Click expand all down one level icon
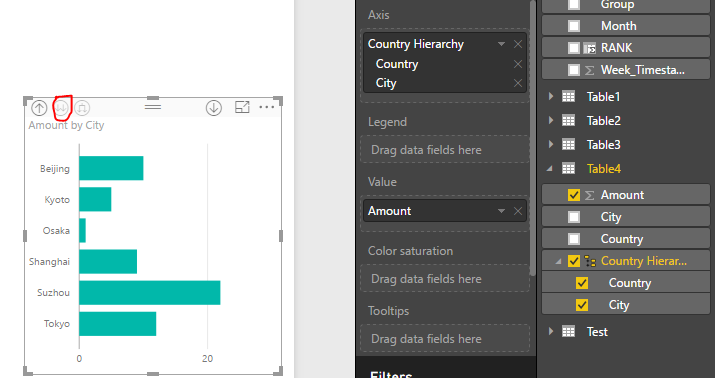 pyautogui.click(x=82, y=108)
